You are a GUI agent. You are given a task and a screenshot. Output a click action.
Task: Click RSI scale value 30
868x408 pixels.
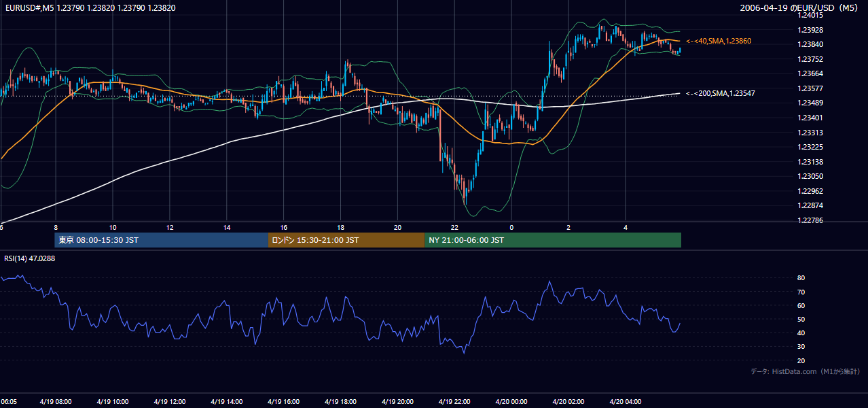point(801,347)
